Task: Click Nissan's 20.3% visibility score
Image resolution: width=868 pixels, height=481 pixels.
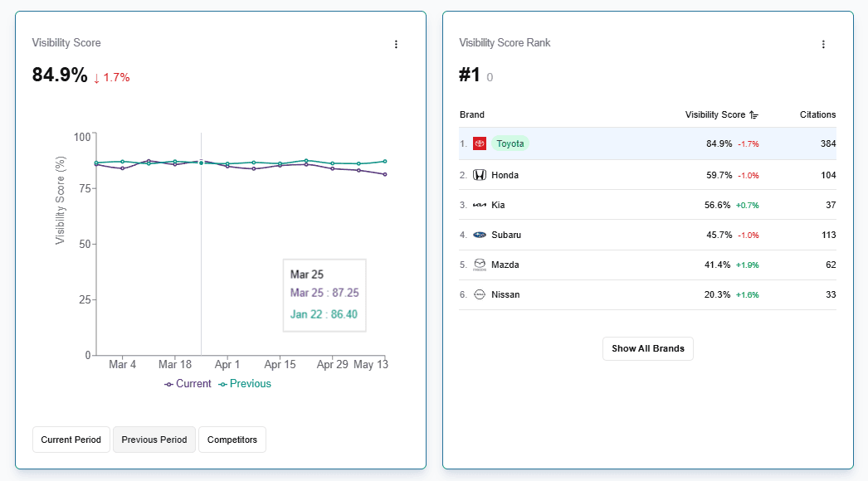Action: pyautogui.click(x=718, y=294)
